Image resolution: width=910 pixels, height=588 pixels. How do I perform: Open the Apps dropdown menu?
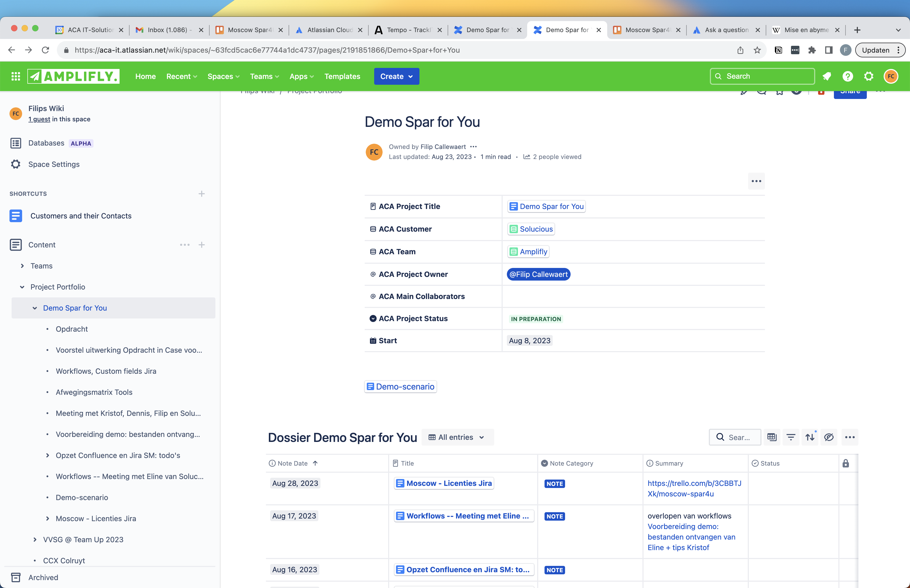pos(302,76)
